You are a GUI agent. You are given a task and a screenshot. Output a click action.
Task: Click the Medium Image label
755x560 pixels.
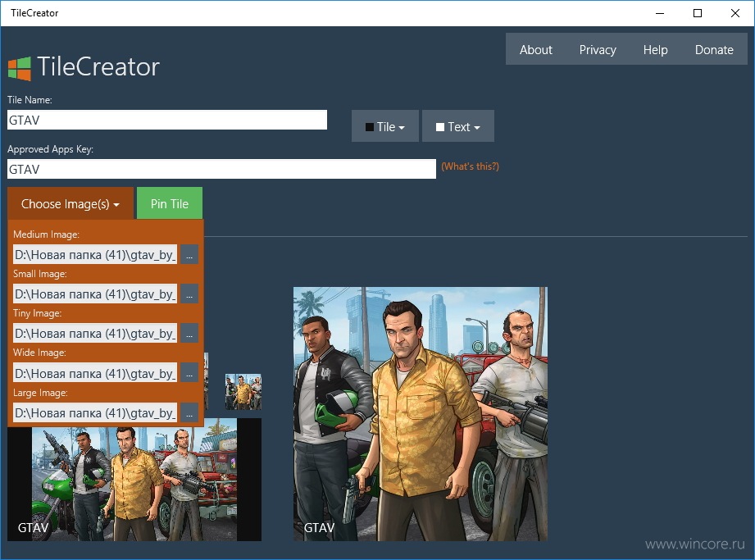pyautogui.click(x=46, y=234)
